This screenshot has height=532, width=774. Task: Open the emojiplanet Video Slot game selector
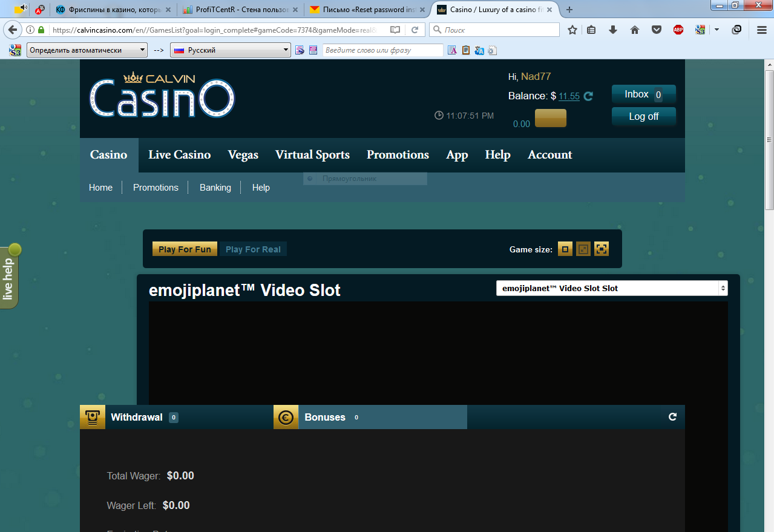tap(612, 288)
